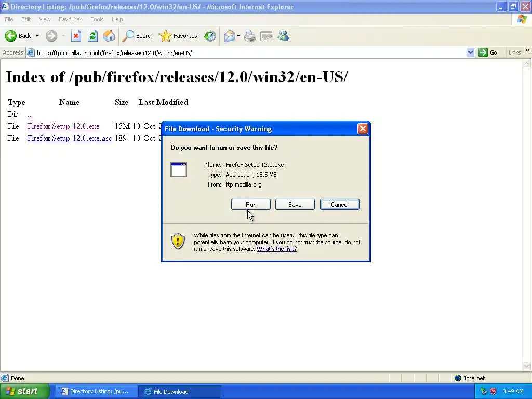Open the File menu

point(9,19)
